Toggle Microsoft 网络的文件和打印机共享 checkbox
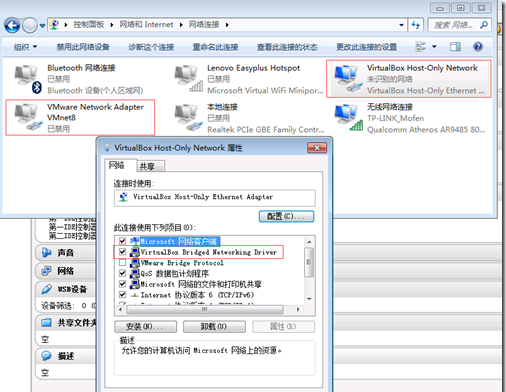 click(x=122, y=284)
